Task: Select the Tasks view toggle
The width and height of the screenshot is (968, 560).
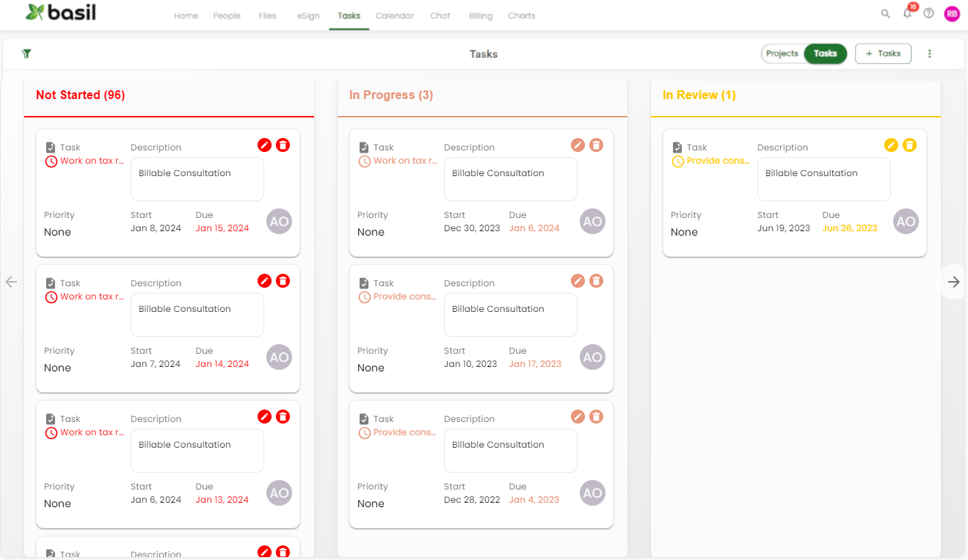Action: 826,53
